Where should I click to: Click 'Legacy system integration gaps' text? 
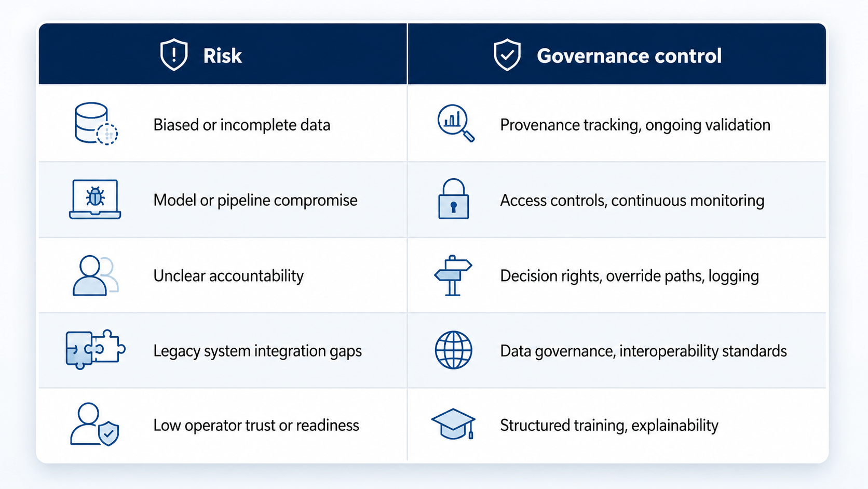click(x=257, y=351)
